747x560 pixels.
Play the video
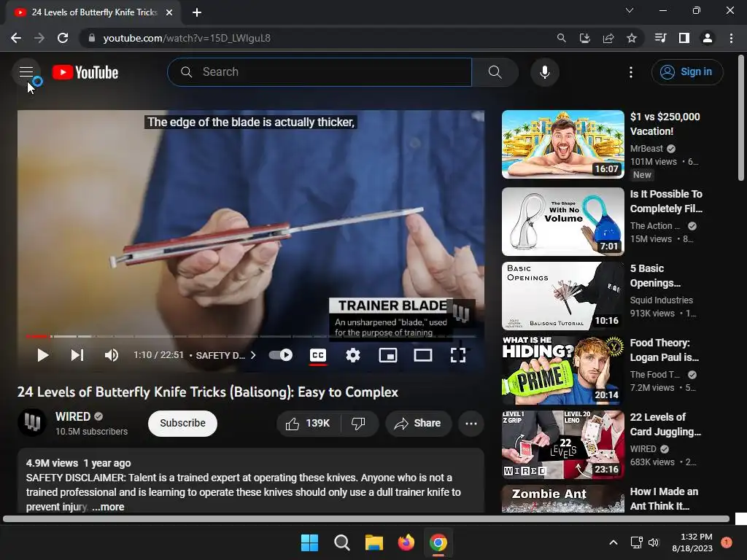42,355
